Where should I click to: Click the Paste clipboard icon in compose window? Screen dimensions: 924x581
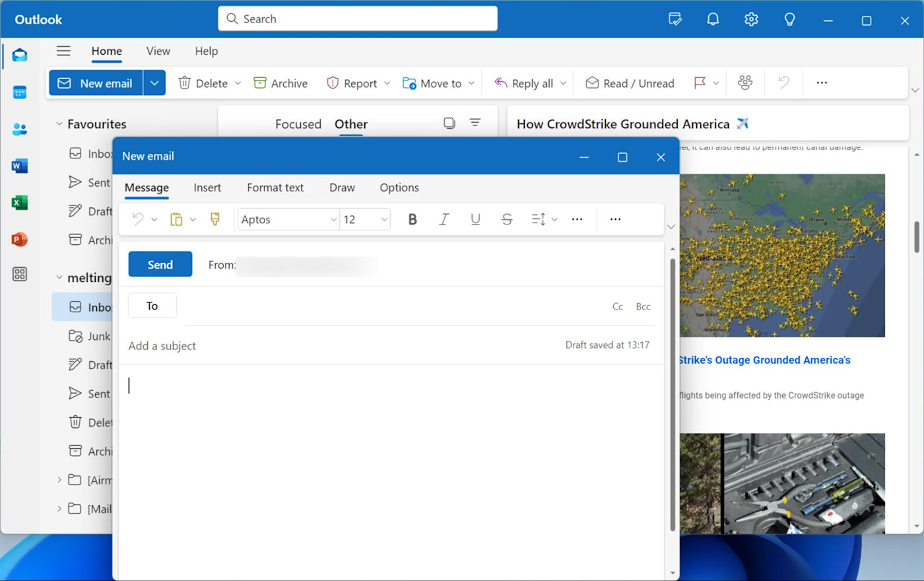pos(176,219)
